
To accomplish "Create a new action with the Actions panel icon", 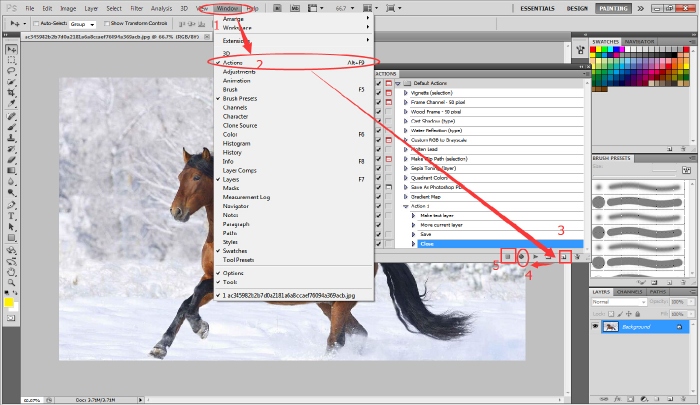I will (x=565, y=257).
